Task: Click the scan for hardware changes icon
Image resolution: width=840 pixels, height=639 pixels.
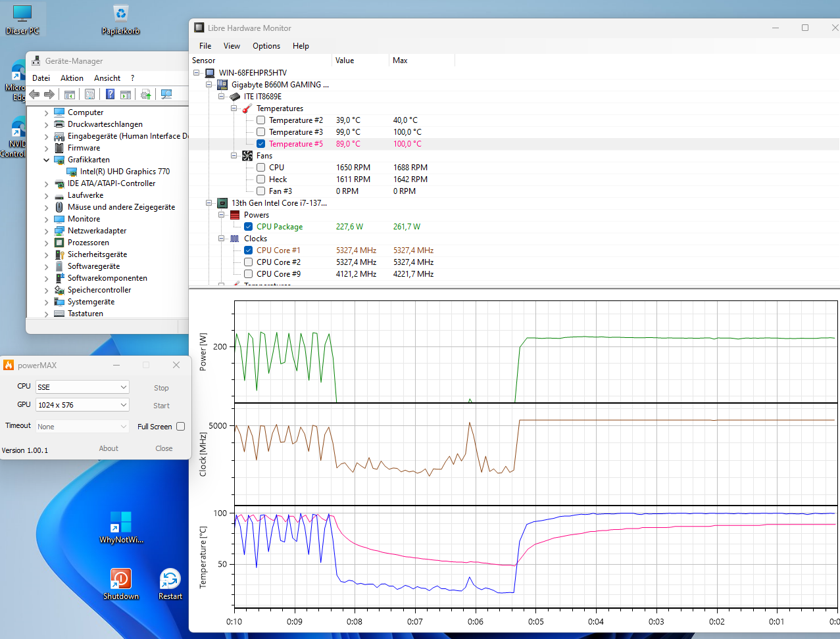Action: click(x=166, y=94)
